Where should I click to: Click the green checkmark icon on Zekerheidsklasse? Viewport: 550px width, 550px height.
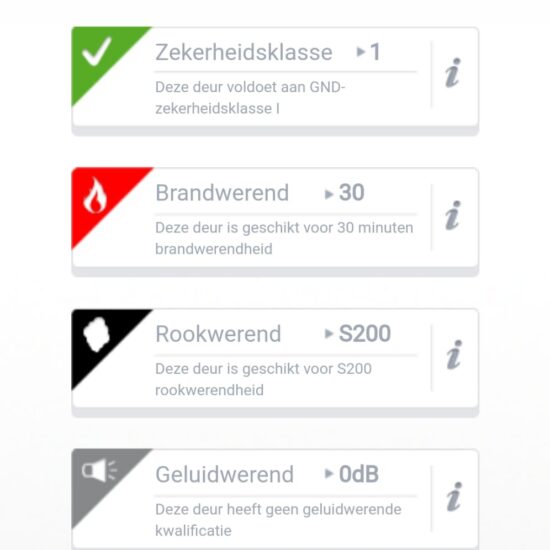point(96,52)
